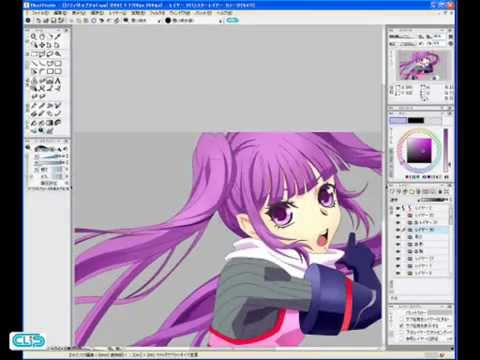Select the rectangular marquee selection tool
The height and width of the screenshot is (360, 480).
click(x=34, y=54)
